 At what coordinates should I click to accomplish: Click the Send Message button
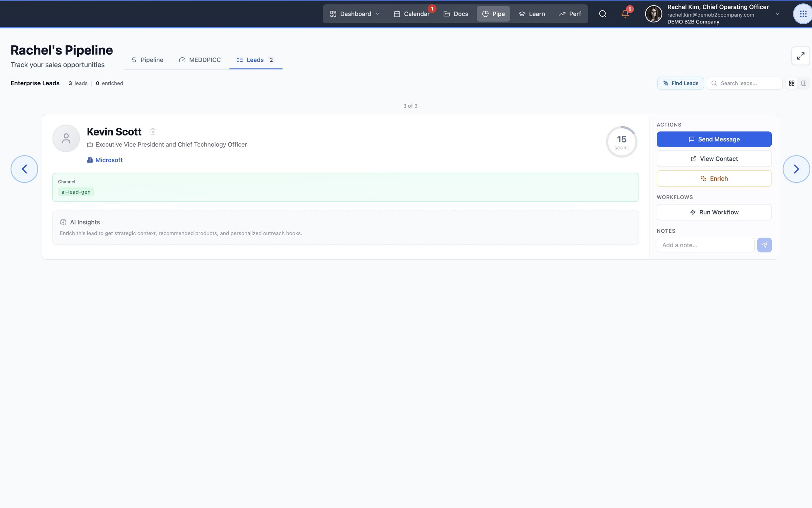[x=714, y=139]
